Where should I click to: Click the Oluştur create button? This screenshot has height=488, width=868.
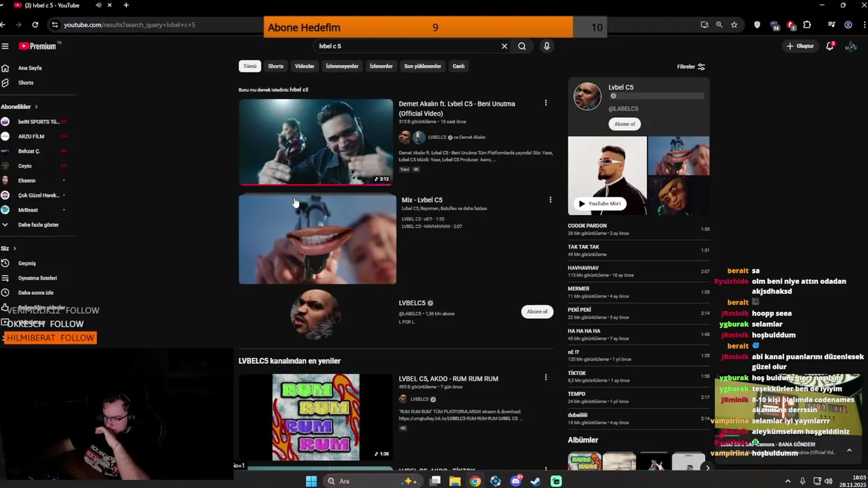(x=800, y=46)
